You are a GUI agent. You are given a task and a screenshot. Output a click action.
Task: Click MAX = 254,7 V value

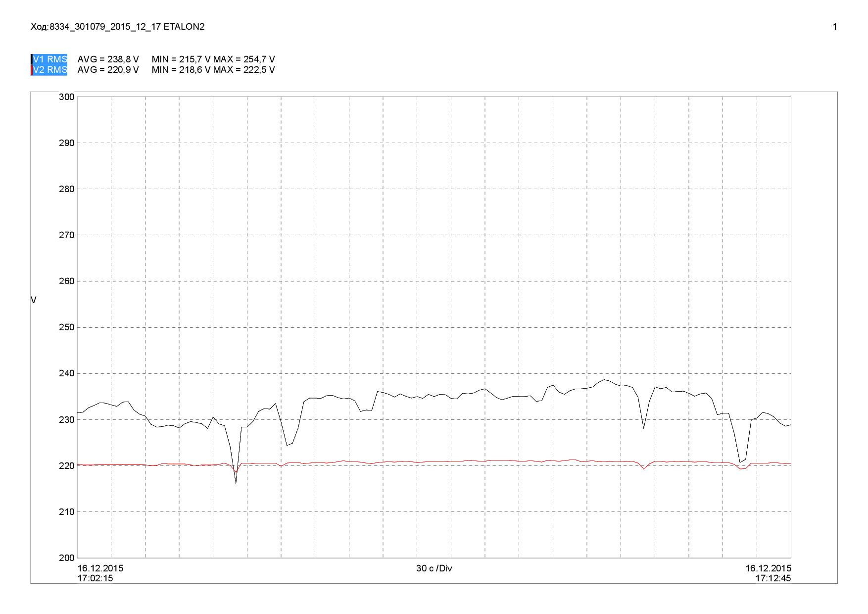pos(244,59)
